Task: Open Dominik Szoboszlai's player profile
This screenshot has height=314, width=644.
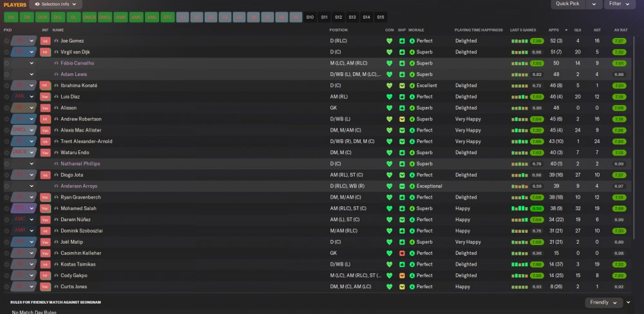Action: pos(81,231)
